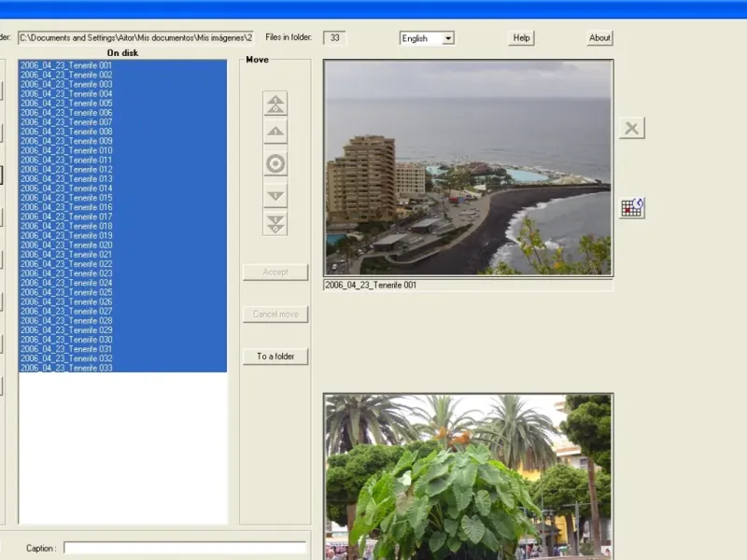Select 2006_04_23_Tenerife 028 in the list
This screenshot has height=560, width=747.
(122, 320)
